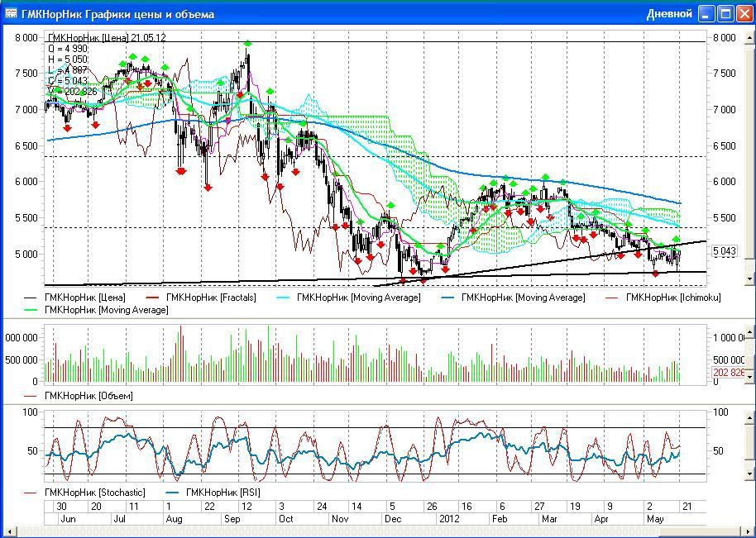Select the ГМКНорНик [Fractals] legend entry
The width and height of the screenshot is (756, 538).
click(200, 298)
